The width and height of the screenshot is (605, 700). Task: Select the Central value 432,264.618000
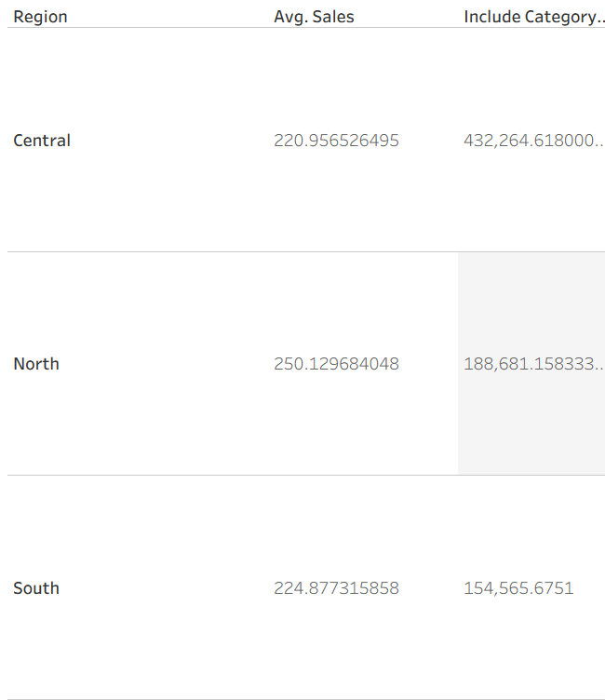[x=529, y=141]
